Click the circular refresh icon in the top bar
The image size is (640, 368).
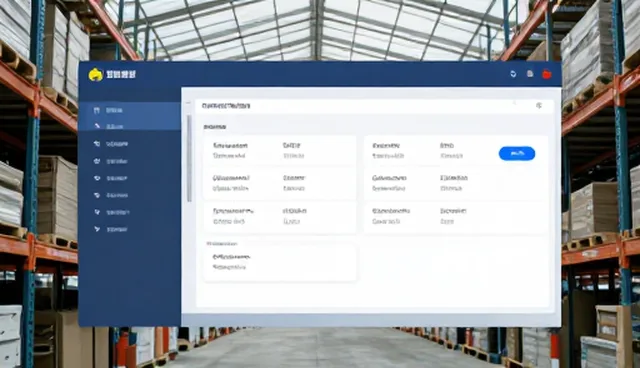click(x=513, y=74)
